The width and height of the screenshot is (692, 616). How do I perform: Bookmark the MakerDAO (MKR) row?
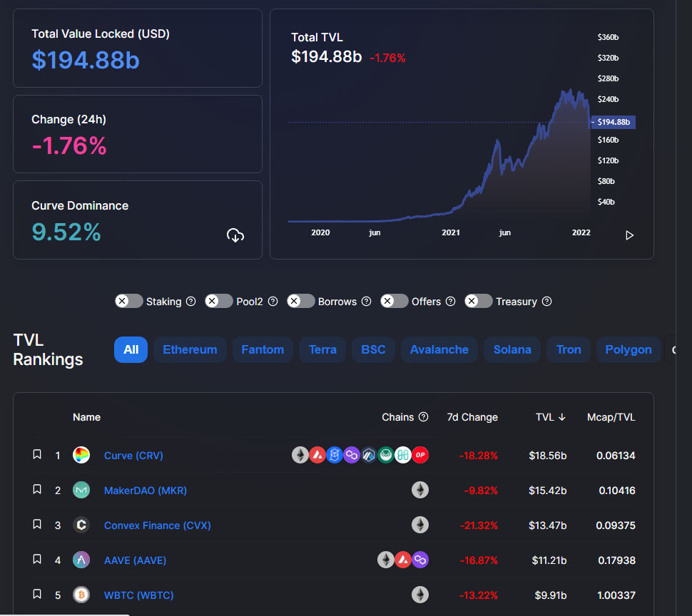(x=37, y=489)
